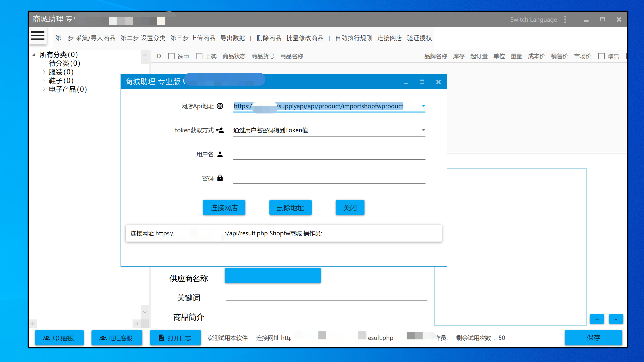Toggle the 精品 column checkbox
This screenshot has width=644, height=362.
[601, 56]
